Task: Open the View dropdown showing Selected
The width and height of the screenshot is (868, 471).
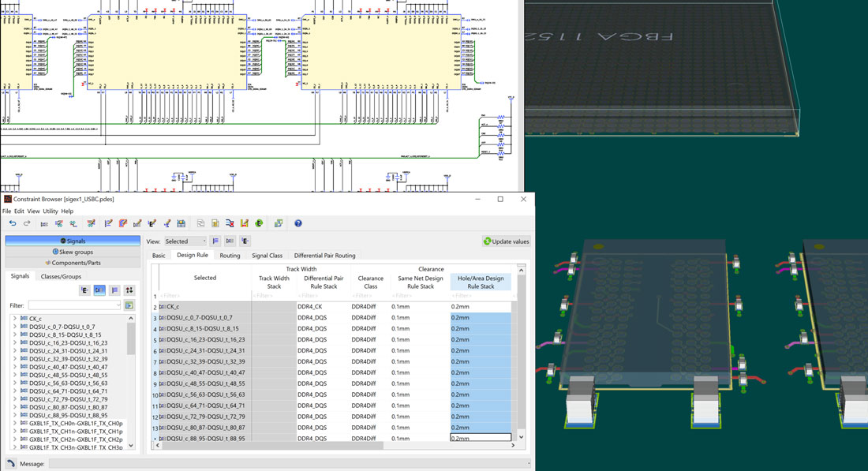Action: (185, 241)
